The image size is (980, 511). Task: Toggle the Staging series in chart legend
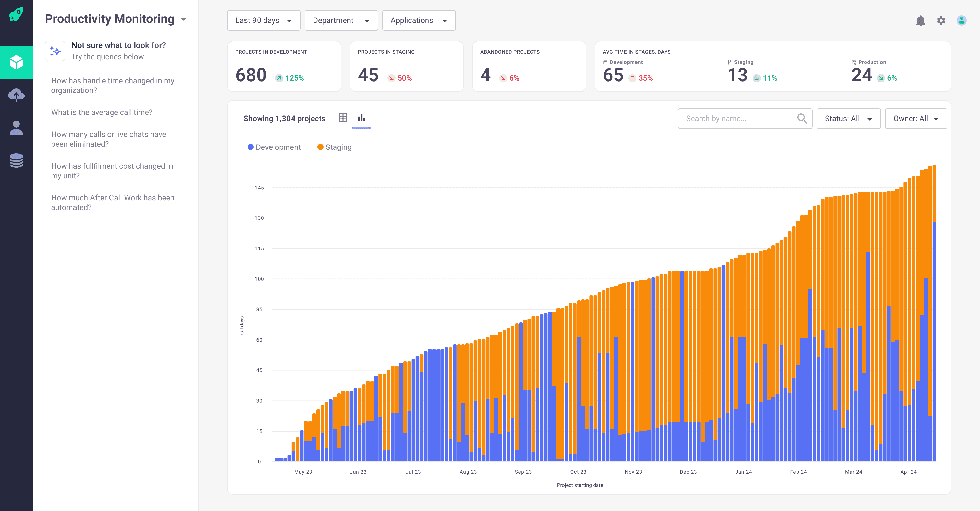click(334, 147)
